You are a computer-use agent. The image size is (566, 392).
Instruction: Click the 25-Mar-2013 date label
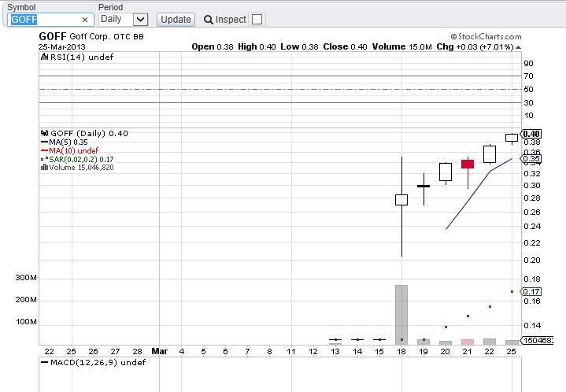click(x=61, y=47)
